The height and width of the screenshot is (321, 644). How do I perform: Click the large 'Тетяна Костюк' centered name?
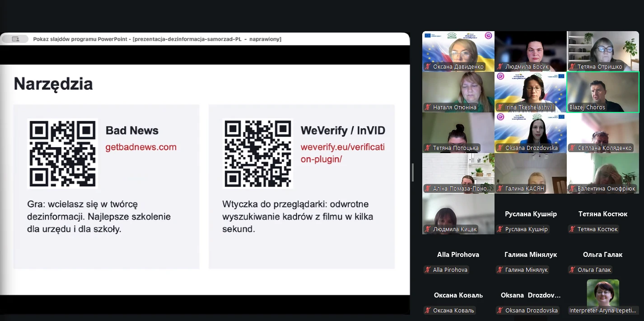(x=603, y=214)
